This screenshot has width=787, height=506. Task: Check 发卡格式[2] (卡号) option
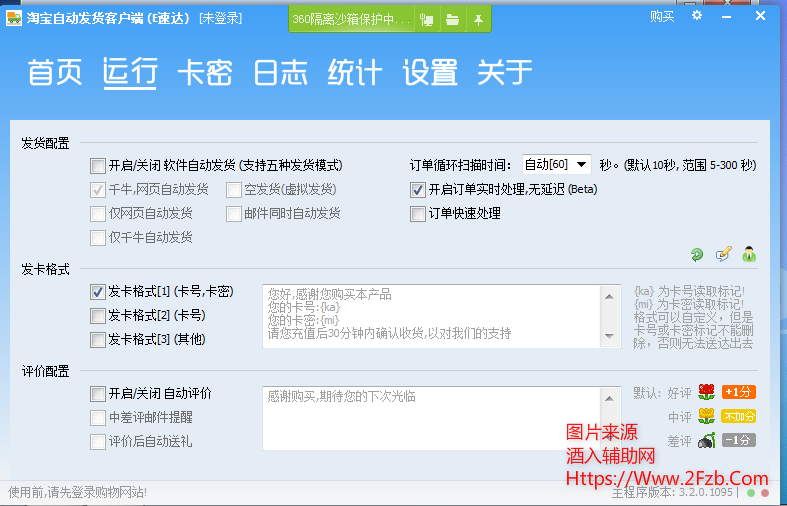[97, 316]
